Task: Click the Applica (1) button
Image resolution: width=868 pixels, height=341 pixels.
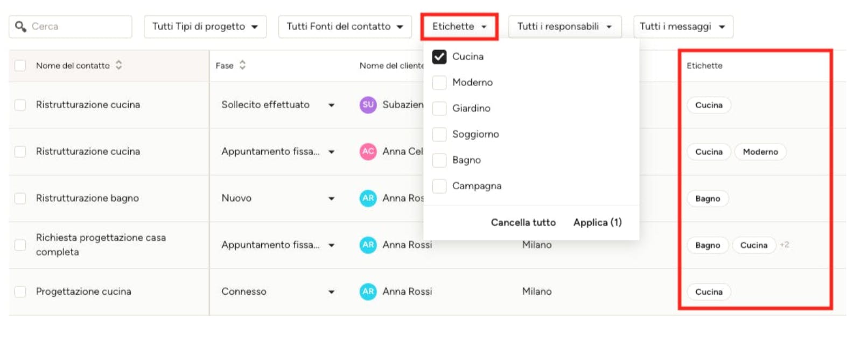Action: click(597, 222)
